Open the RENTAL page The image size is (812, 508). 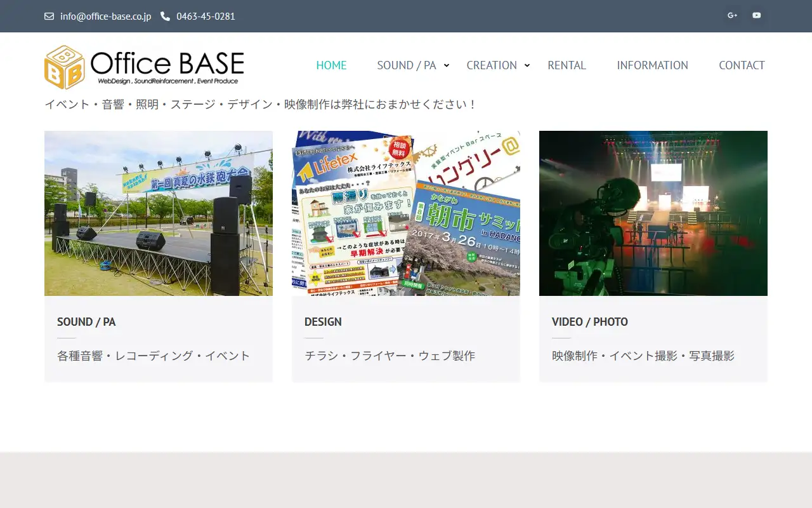point(566,65)
